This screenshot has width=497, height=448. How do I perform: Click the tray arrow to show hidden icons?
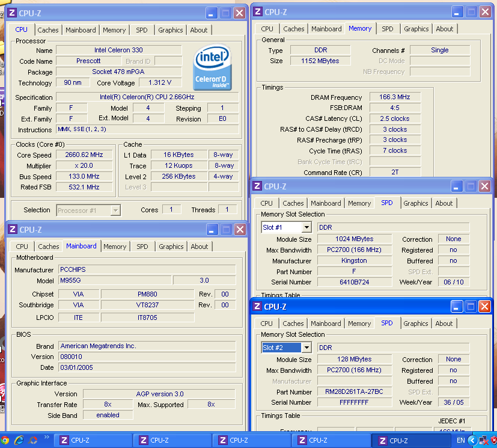pos(472,440)
